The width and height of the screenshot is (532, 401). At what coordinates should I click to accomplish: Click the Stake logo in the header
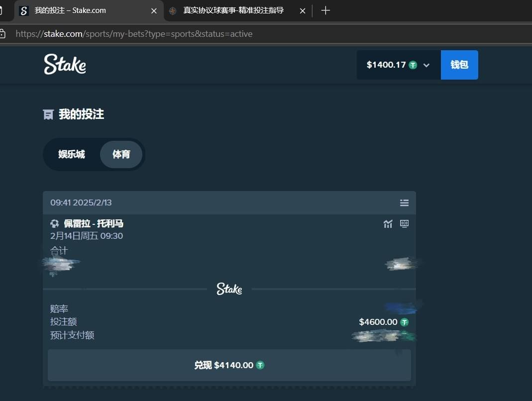[65, 65]
